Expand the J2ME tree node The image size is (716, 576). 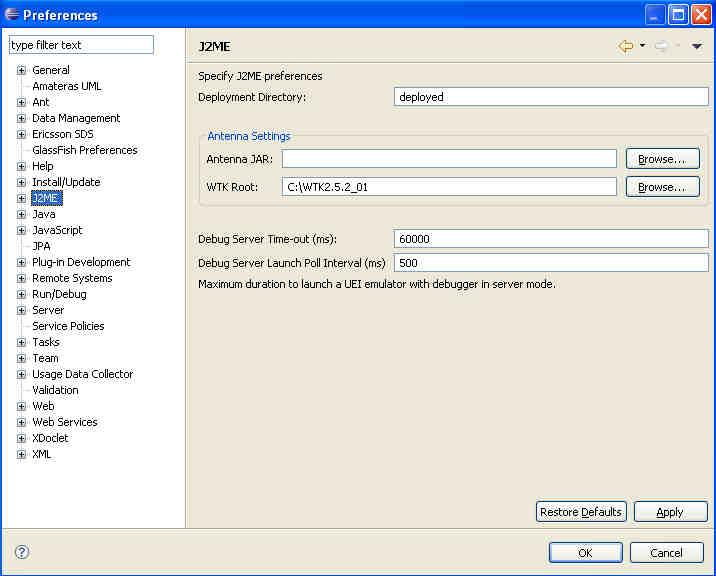[x=21, y=198]
